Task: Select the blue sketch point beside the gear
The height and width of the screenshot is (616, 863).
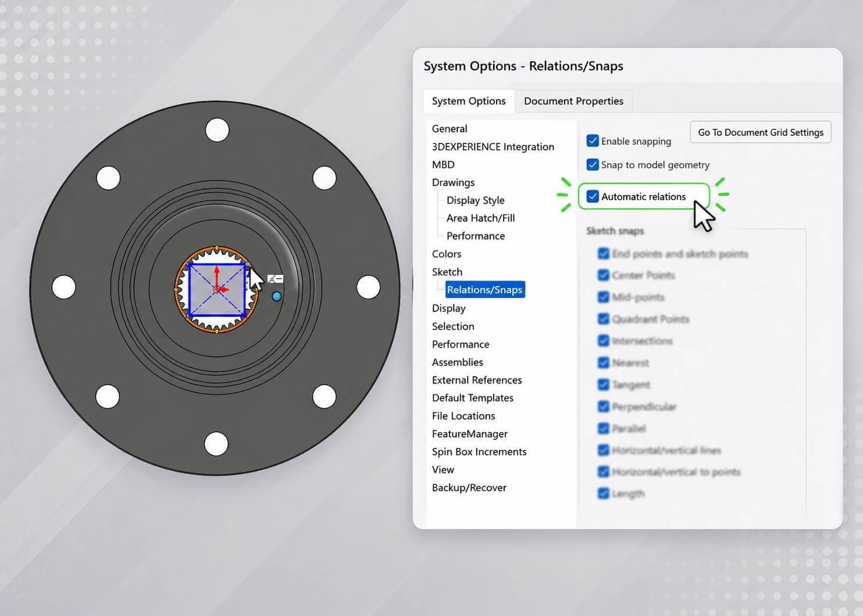Action: coord(277,296)
